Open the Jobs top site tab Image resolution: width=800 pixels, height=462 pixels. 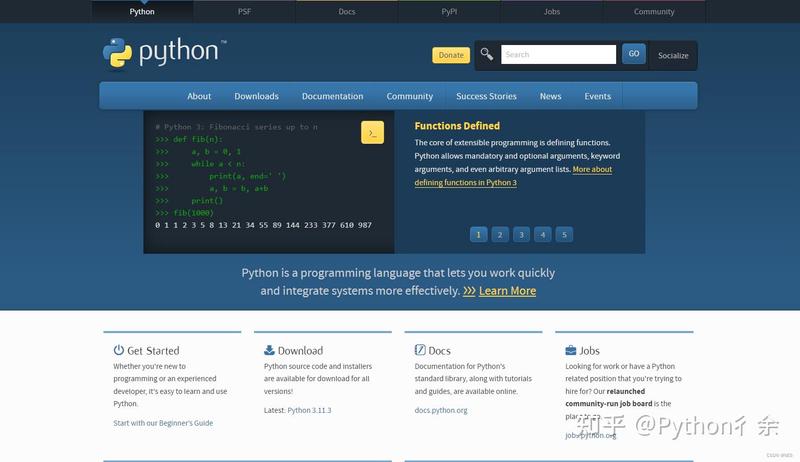click(x=552, y=11)
